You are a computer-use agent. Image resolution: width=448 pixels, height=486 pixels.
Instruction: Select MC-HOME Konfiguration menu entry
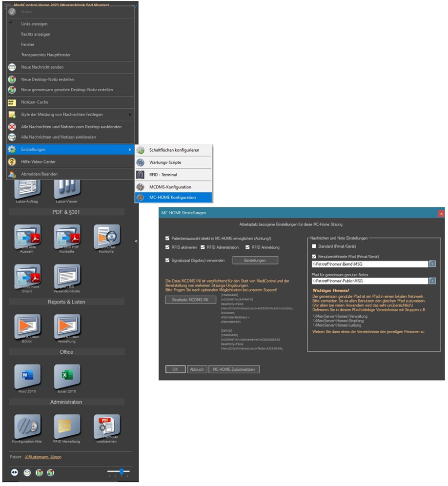[x=173, y=198]
